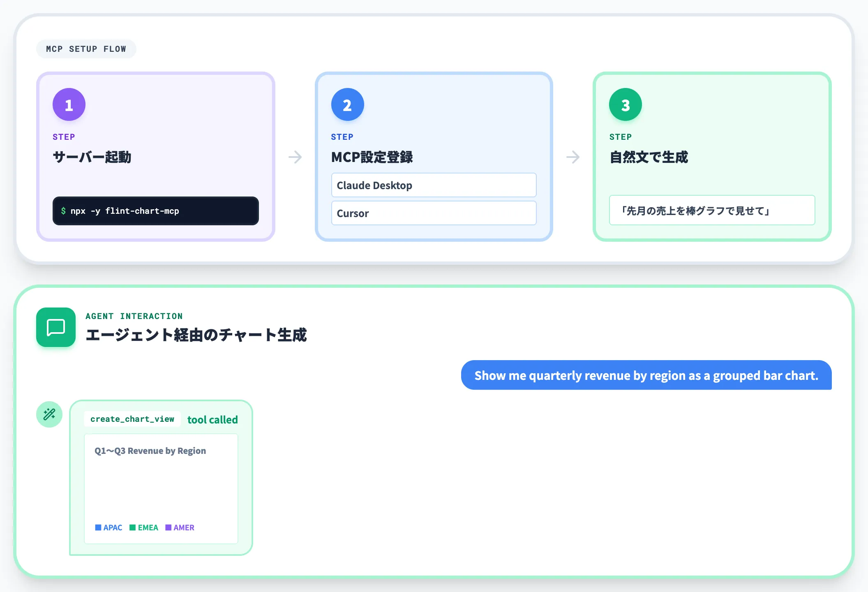Click the STEP label in the blue card
This screenshot has height=592, width=868.
(342, 137)
